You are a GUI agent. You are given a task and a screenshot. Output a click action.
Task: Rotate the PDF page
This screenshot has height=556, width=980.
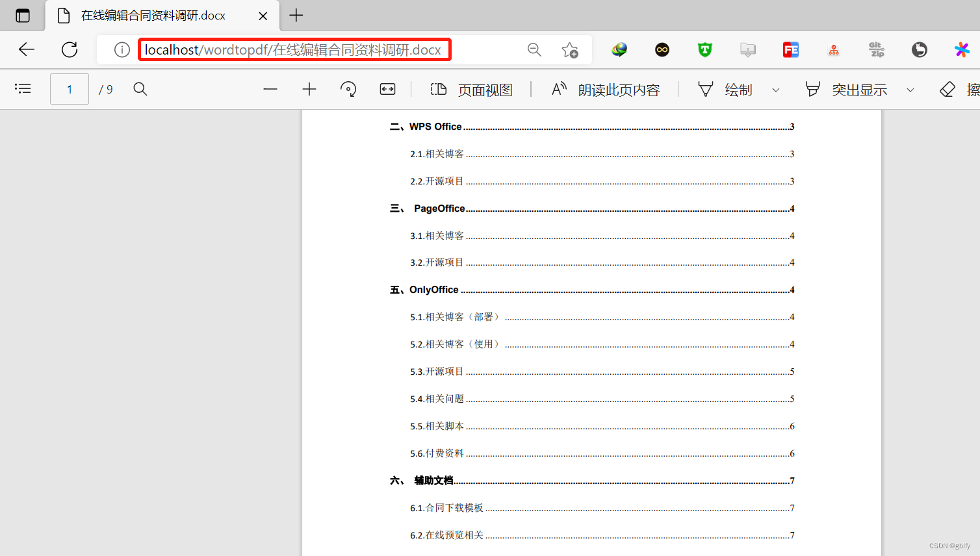coord(348,89)
